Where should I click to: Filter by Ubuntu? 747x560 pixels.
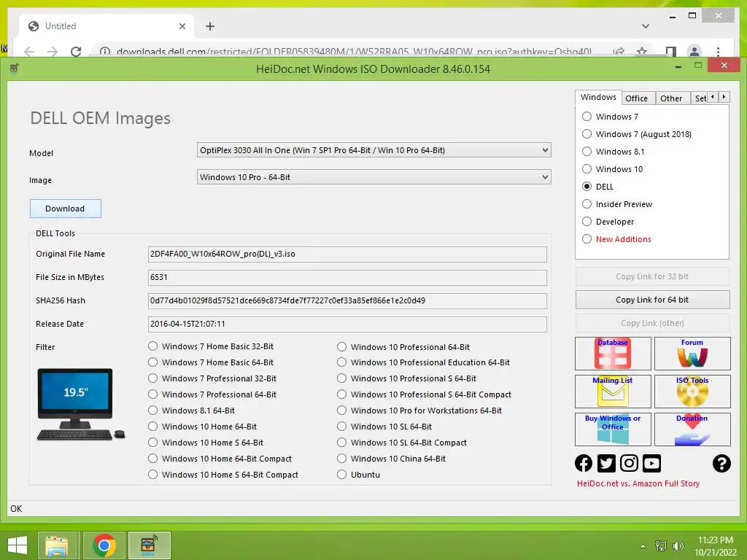pyautogui.click(x=341, y=474)
